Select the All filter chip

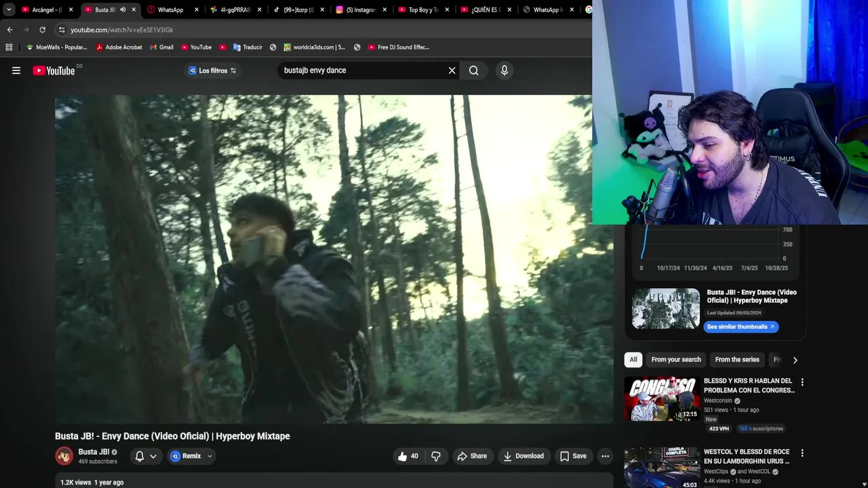(633, 360)
